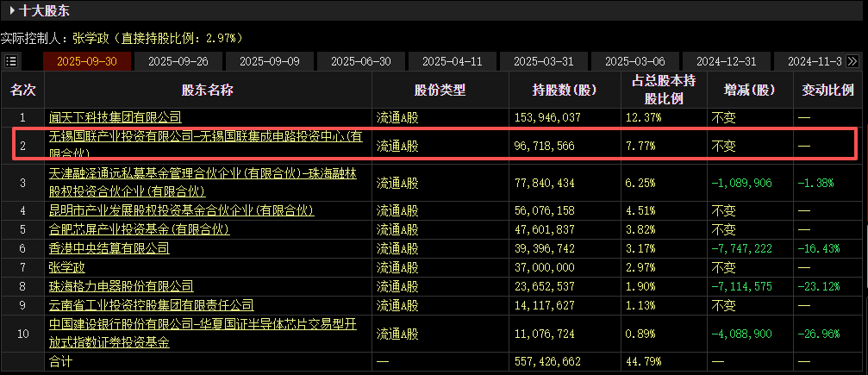Select the holding value 47,601,837
Screen dimensions: 868x375
[544, 229]
